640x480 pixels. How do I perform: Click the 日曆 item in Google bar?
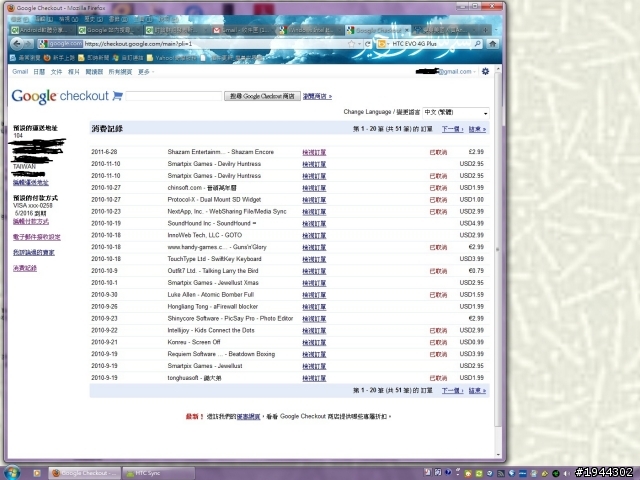(x=39, y=72)
